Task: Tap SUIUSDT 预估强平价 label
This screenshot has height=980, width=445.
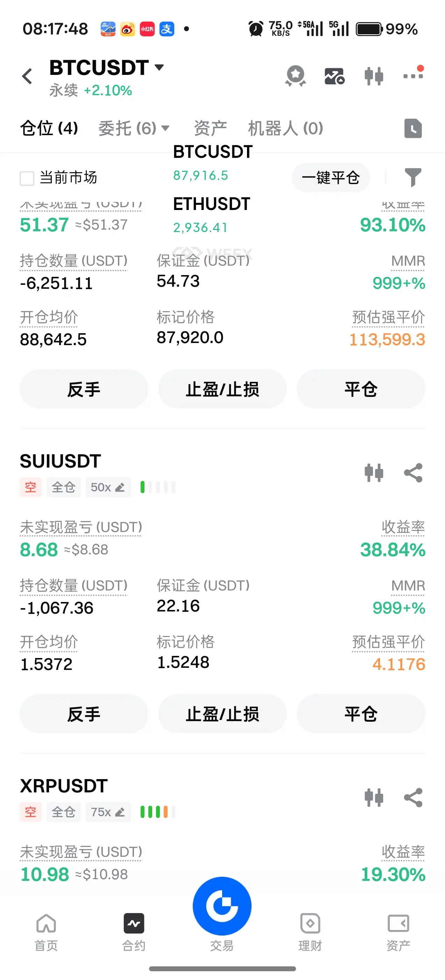Action: [x=388, y=642]
